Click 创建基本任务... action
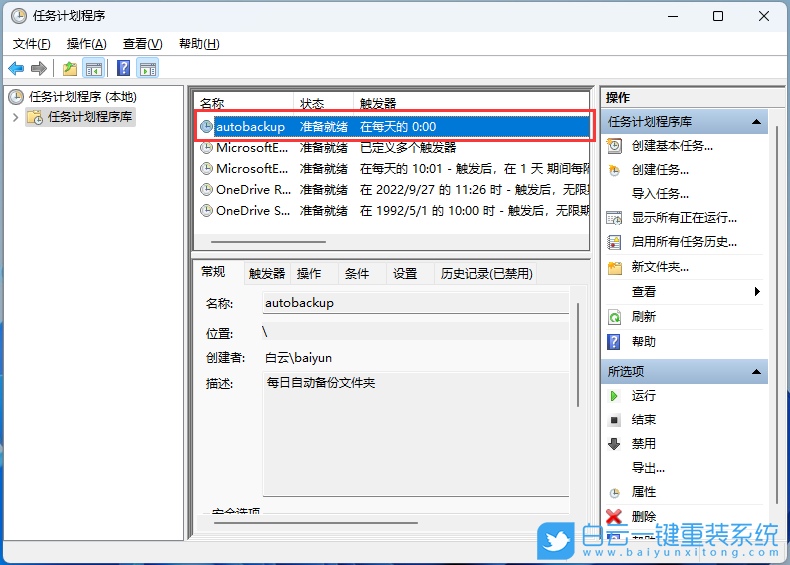Screen dimensions: 790x565 pyautogui.click(x=672, y=146)
